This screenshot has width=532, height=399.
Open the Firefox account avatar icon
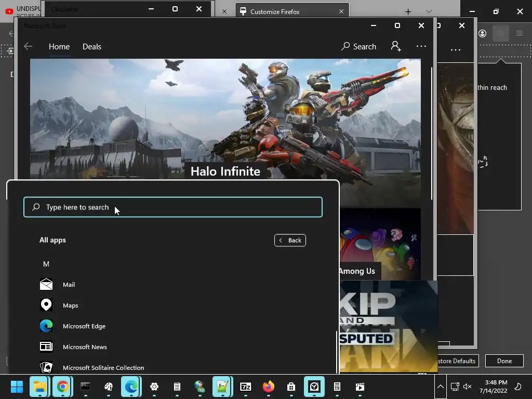point(482,33)
